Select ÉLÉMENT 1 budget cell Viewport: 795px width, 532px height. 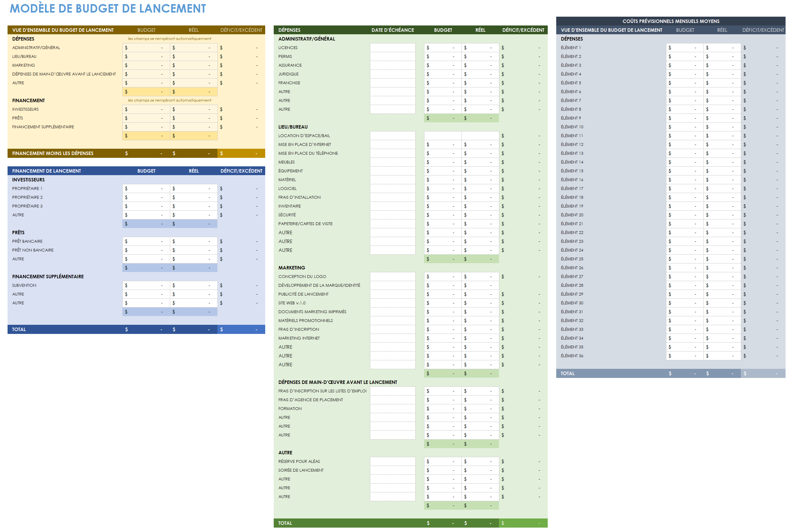[685, 48]
